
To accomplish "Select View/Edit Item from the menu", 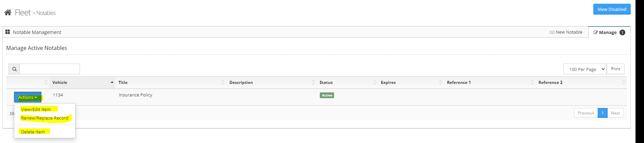I will tap(36, 109).
